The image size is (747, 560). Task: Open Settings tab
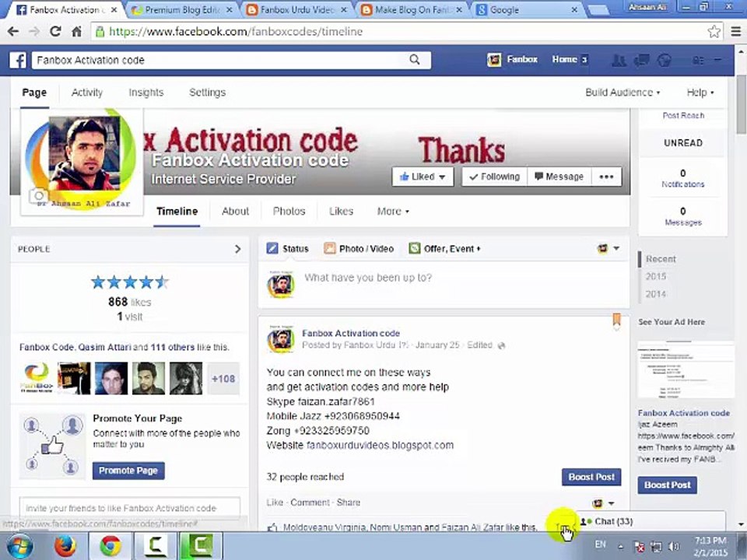pos(207,93)
